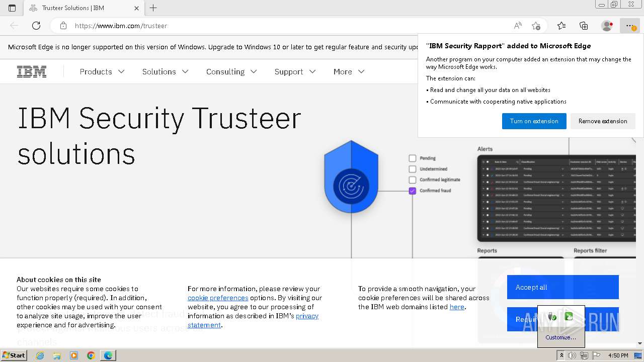The image size is (644, 362).
Task: Expand the Solutions dropdown menu
Action: pyautogui.click(x=166, y=71)
